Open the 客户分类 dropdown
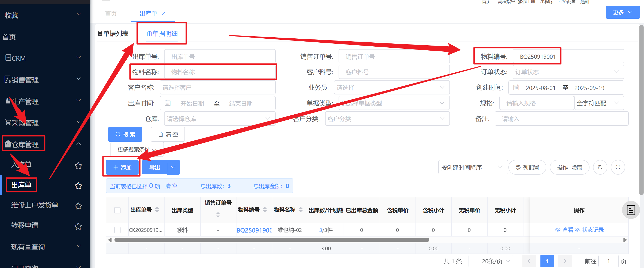Image resolution: width=644 pixels, height=268 pixels. coord(387,118)
